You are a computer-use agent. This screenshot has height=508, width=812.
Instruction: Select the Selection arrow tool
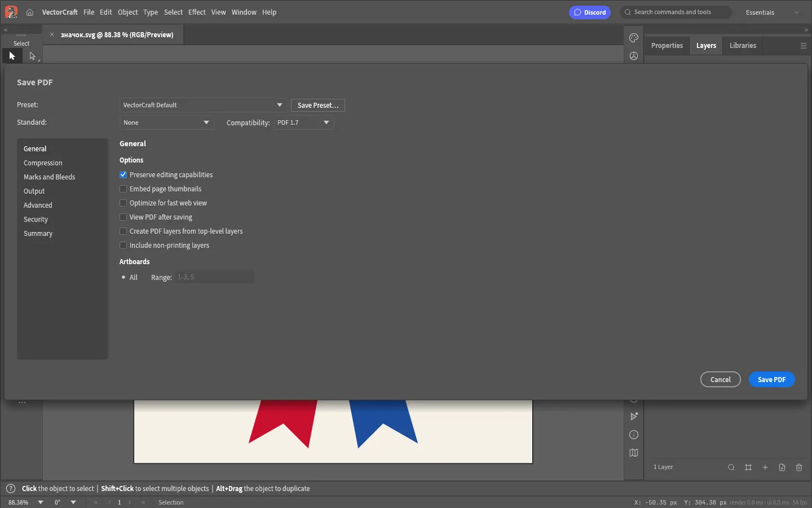click(12, 56)
